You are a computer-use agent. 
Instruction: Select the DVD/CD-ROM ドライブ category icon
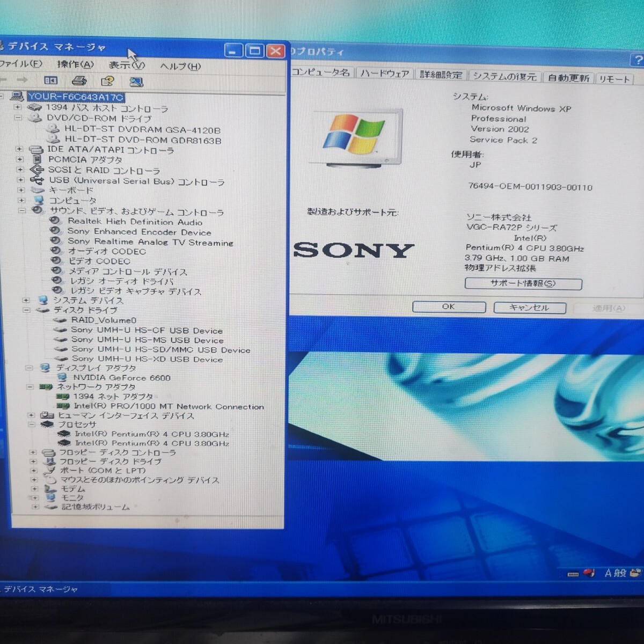coord(35,118)
